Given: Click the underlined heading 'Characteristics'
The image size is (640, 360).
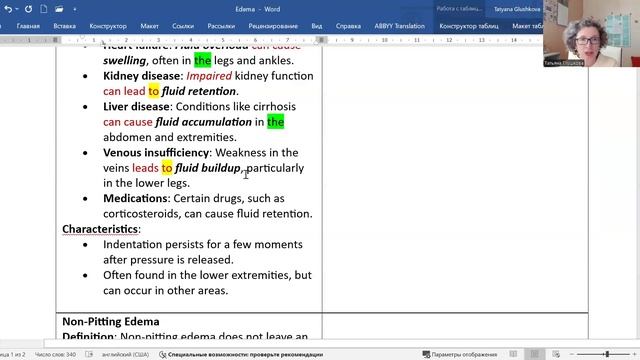Looking at the screenshot, I should (100, 229).
